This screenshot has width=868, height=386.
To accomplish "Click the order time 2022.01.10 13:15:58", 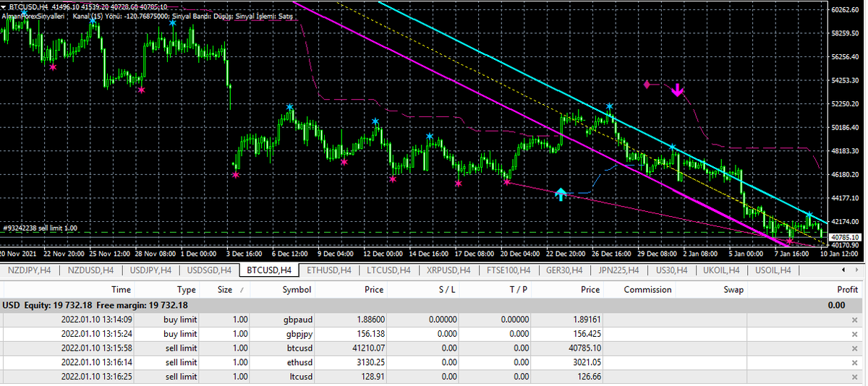I will click(x=97, y=348).
